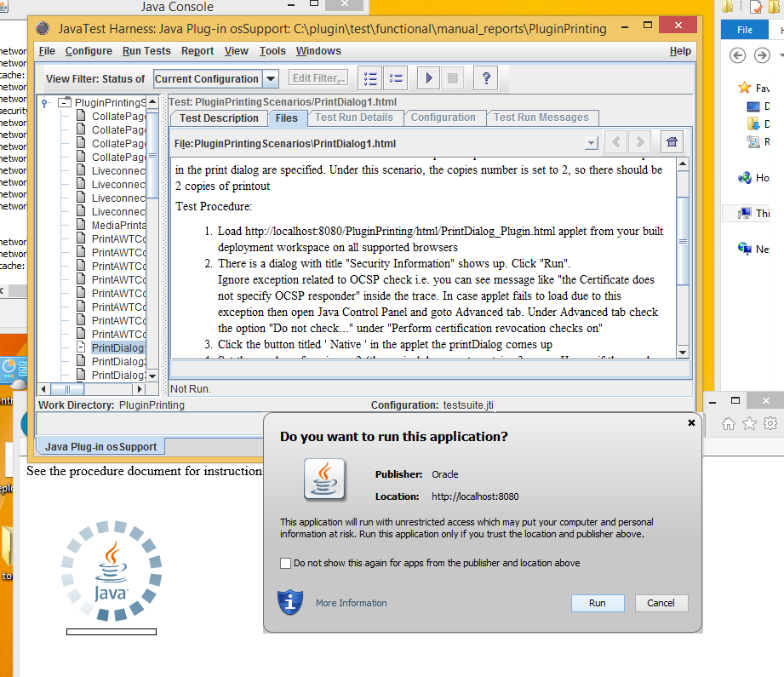Open the View Filter dropdown
784x677 pixels.
tap(271, 78)
